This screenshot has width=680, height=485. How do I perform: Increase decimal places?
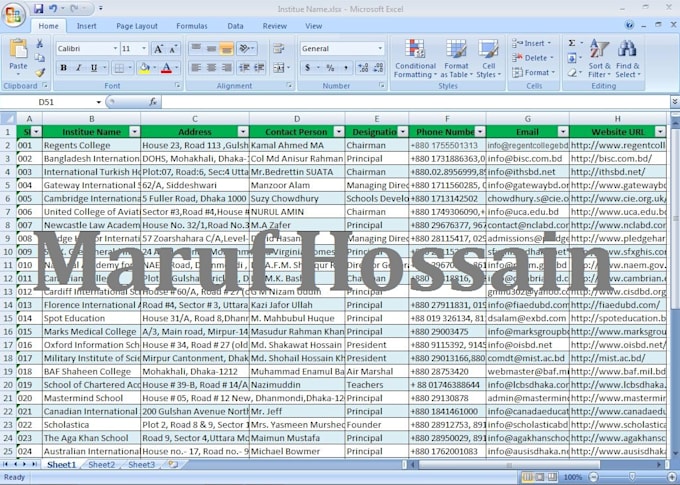coord(363,68)
